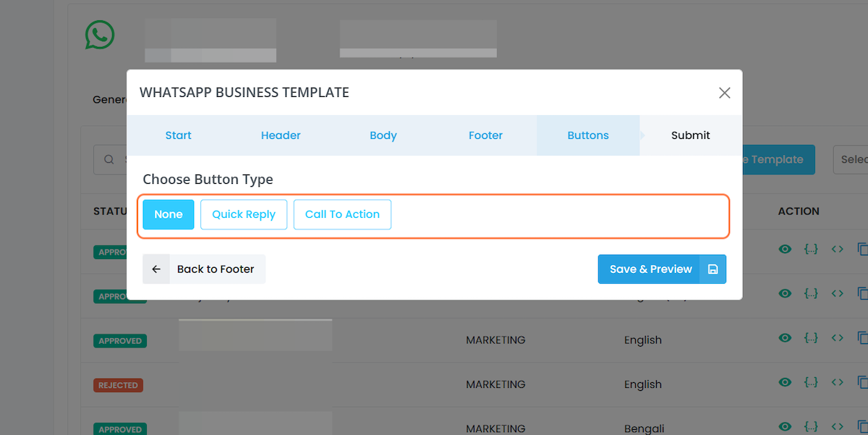Screen dimensions: 868x435
Task: Click the ACTION column header
Action: coord(799,211)
